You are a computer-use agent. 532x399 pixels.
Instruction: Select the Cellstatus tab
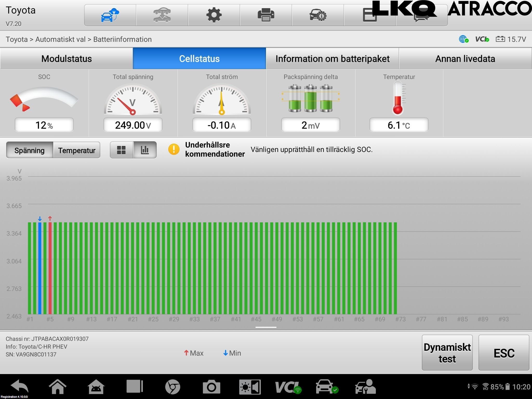(199, 58)
